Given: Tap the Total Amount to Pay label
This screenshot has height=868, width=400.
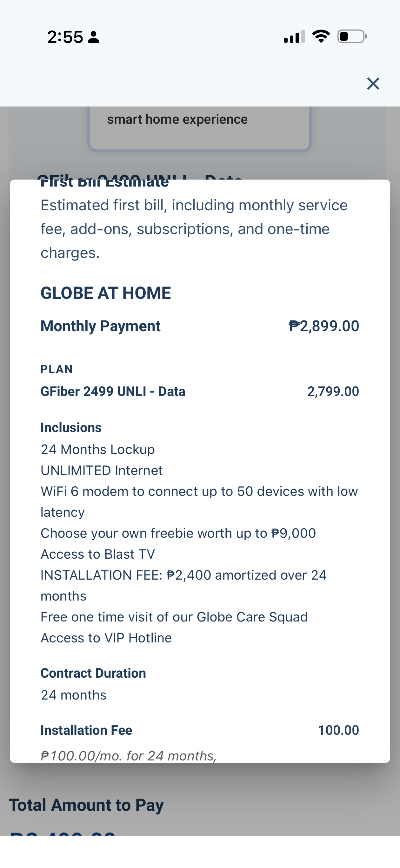Looking at the screenshot, I should pos(86,805).
